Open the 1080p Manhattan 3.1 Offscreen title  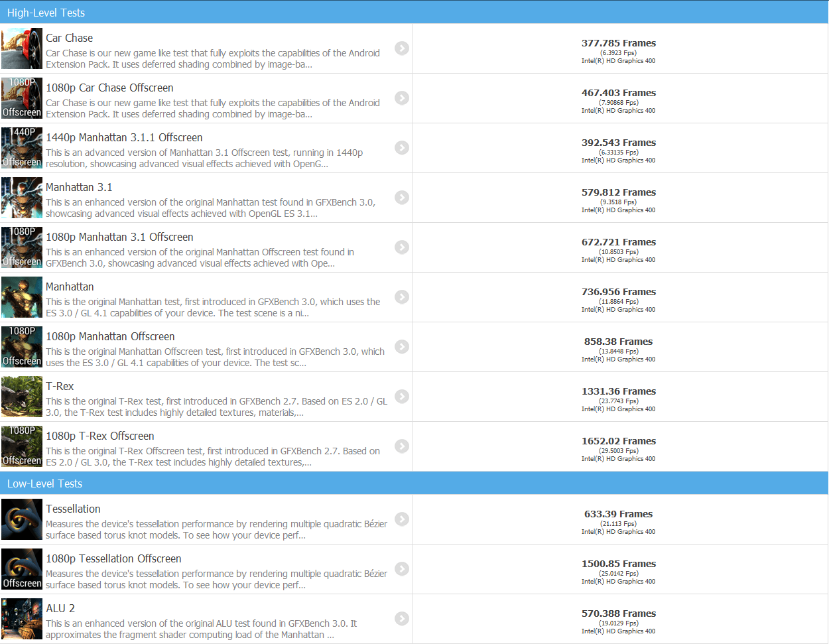point(119,237)
